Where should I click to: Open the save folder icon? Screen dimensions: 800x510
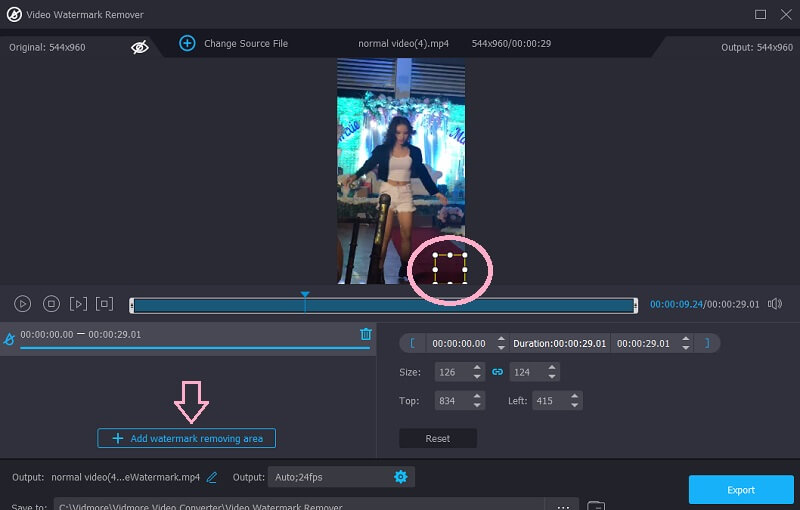pyautogui.click(x=595, y=506)
